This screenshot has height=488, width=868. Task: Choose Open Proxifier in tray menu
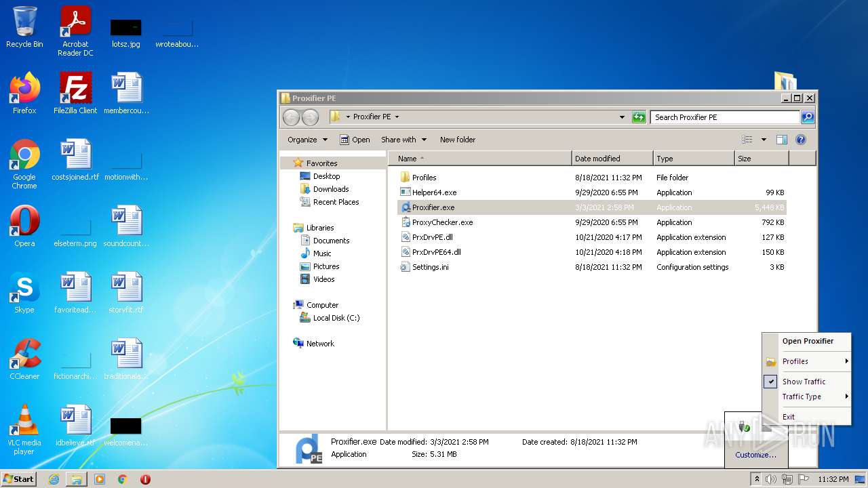807,341
